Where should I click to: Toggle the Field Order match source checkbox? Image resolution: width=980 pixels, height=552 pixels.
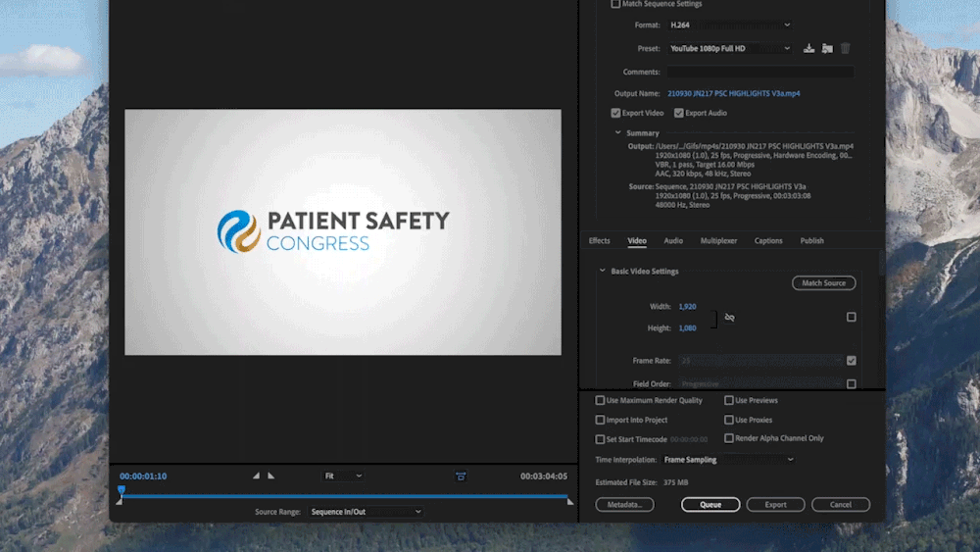pos(852,383)
